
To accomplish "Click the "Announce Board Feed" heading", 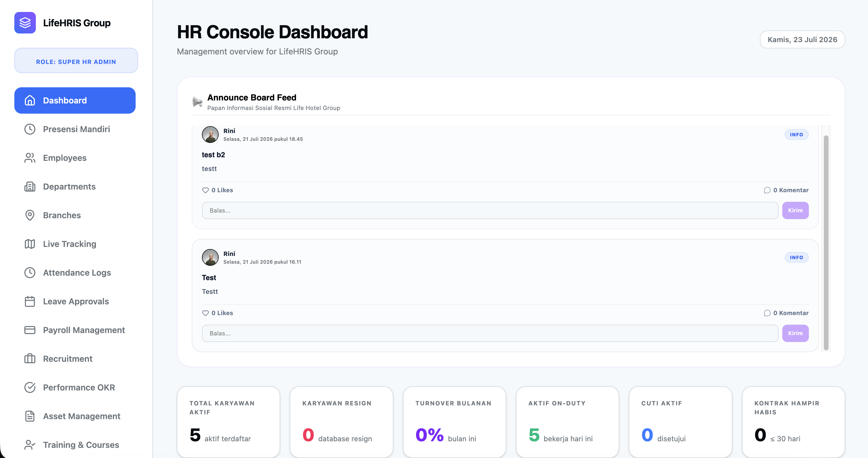I will 252,97.
